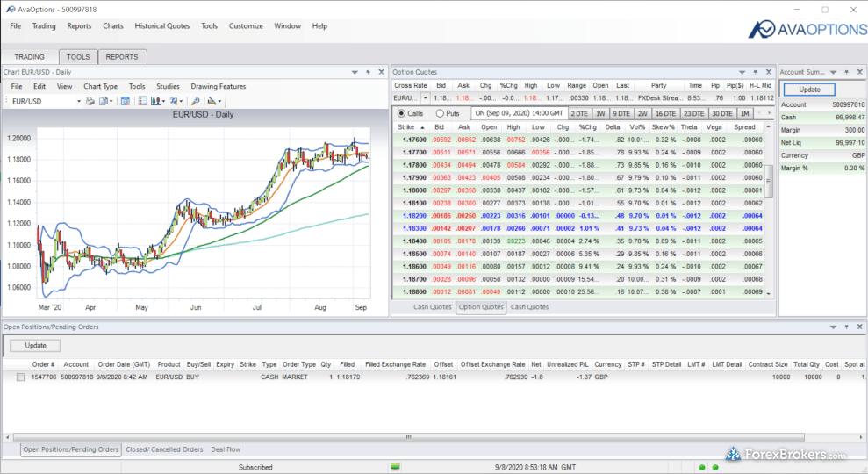Click the AvaOptions logo at top right
868x474 pixels.
[807, 29]
